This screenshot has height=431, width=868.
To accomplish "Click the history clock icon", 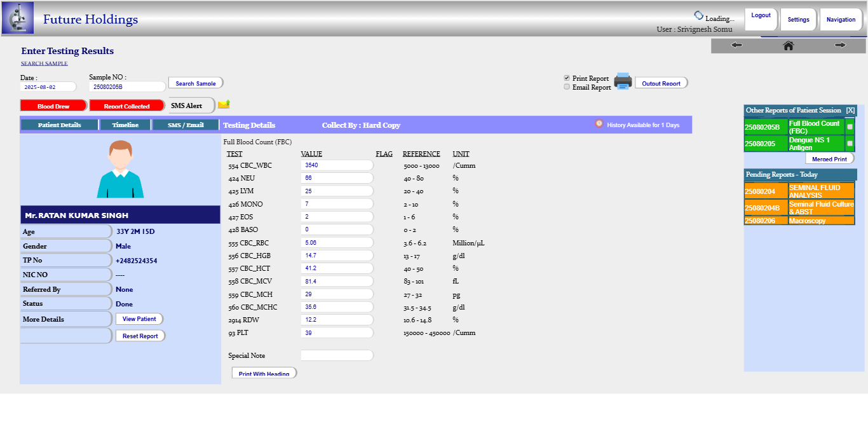I will (x=599, y=124).
